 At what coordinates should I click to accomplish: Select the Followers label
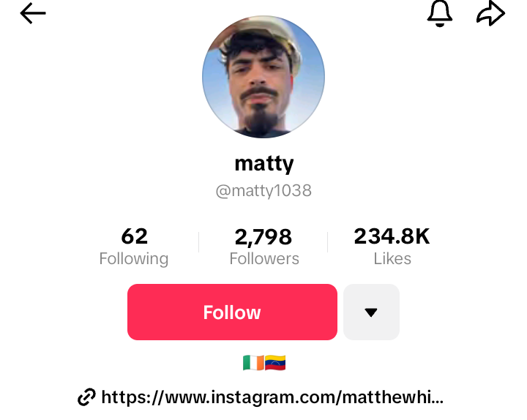264,259
